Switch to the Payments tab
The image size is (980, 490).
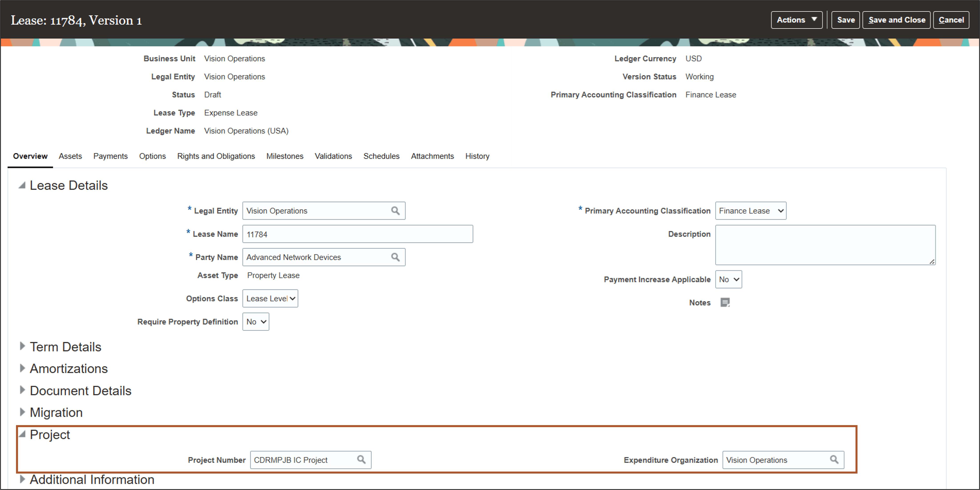pos(110,156)
